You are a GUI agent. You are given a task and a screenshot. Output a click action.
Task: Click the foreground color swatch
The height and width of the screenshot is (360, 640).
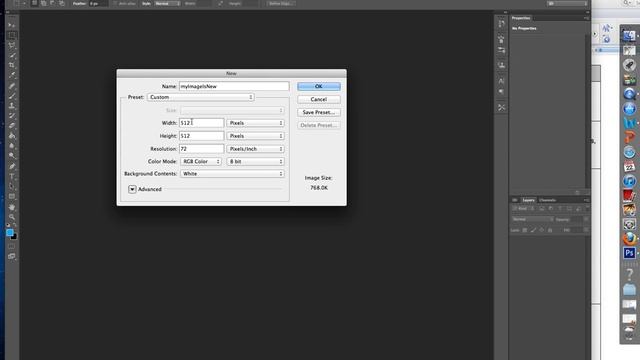[x=10, y=232]
